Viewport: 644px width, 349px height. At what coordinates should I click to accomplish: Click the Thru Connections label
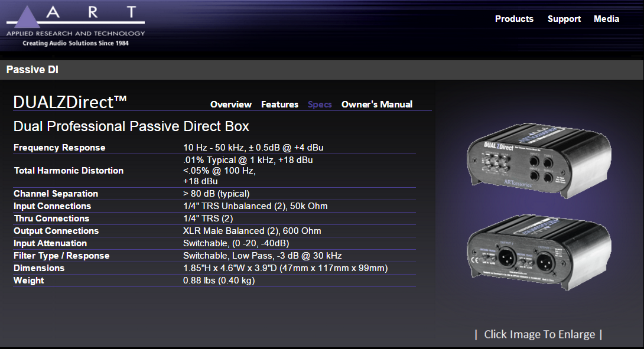click(51, 218)
